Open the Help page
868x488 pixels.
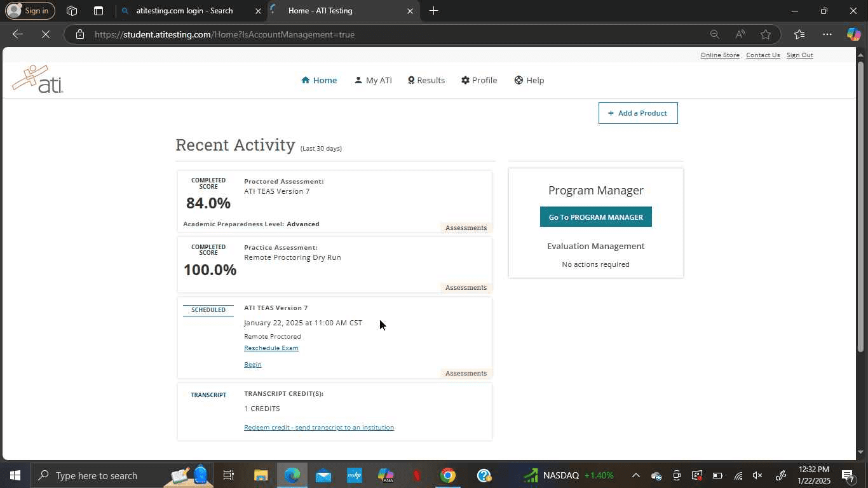(x=529, y=80)
